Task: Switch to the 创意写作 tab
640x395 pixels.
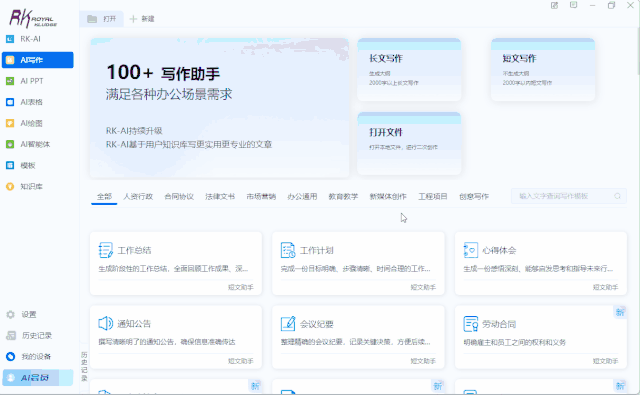Action: pos(474,197)
